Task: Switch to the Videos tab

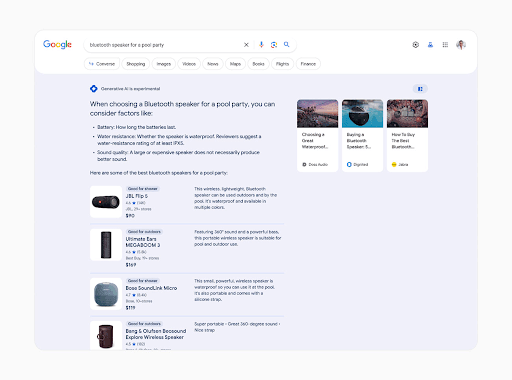Action: point(189,64)
